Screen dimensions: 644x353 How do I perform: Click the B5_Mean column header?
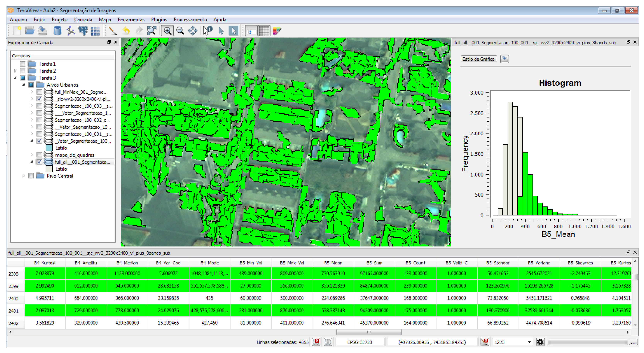(x=333, y=263)
